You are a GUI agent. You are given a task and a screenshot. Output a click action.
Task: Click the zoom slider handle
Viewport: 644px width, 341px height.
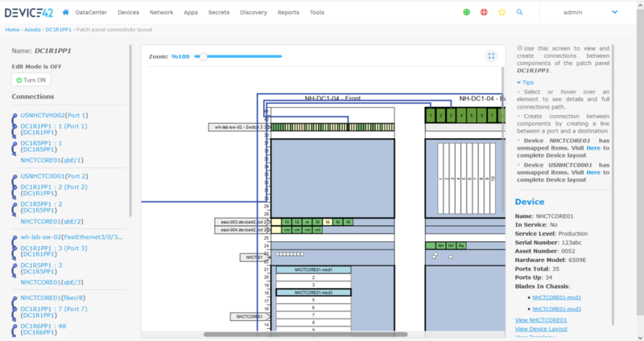pyautogui.click(x=203, y=56)
